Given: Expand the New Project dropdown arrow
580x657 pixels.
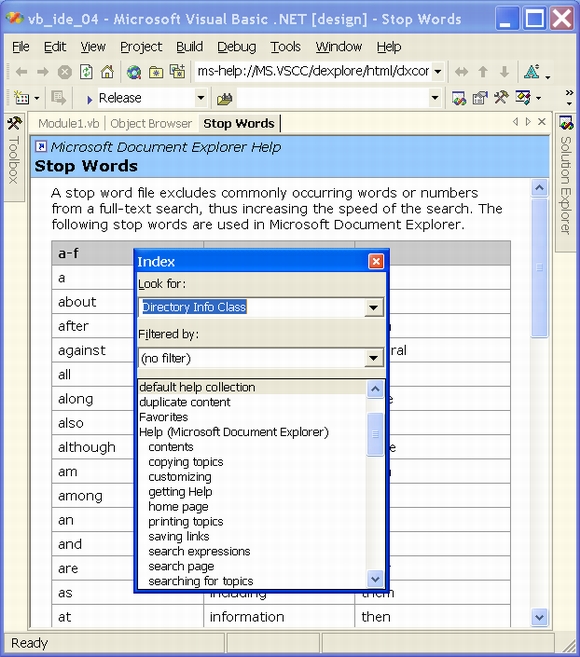Looking at the screenshot, I should [x=36, y=98].
